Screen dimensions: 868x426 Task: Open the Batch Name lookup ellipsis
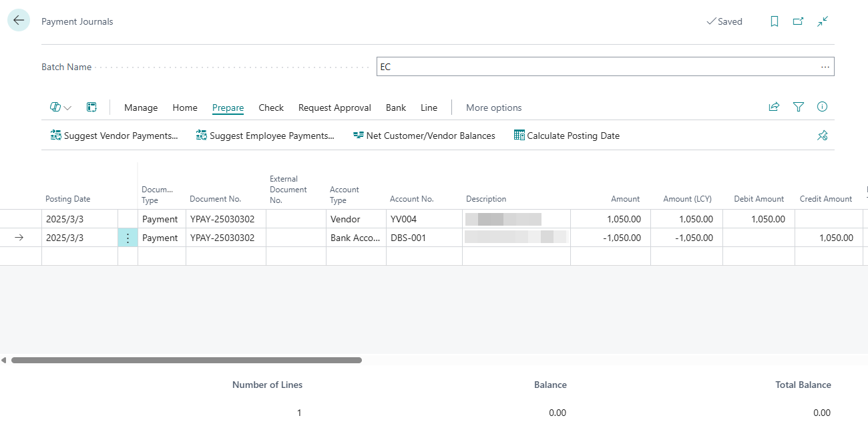[x=825, y=67]
